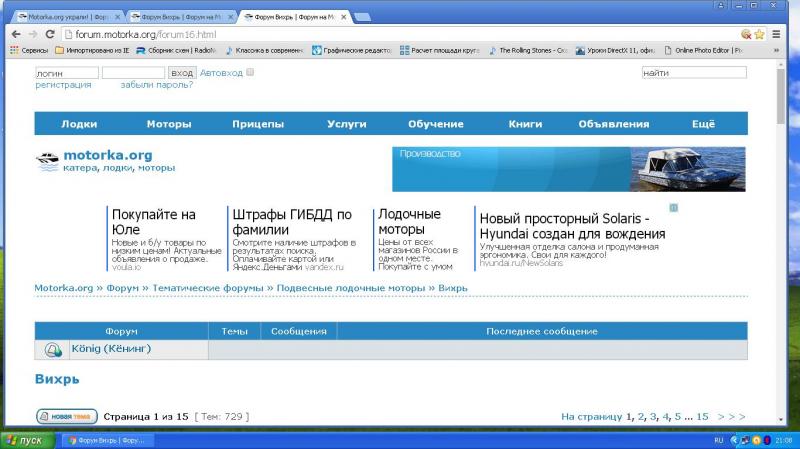This screenshot has width=800, height=449.
Task: Open the König (Кёнинг) subforum link
Action: pyautogui.click(x=110, y=349)
